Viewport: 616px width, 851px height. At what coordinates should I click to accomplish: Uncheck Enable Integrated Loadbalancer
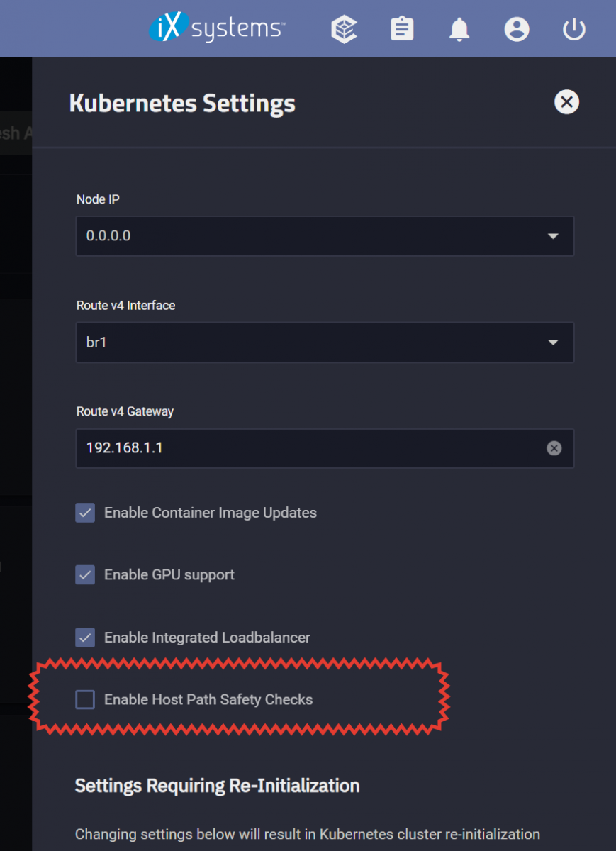pos(85,637)
